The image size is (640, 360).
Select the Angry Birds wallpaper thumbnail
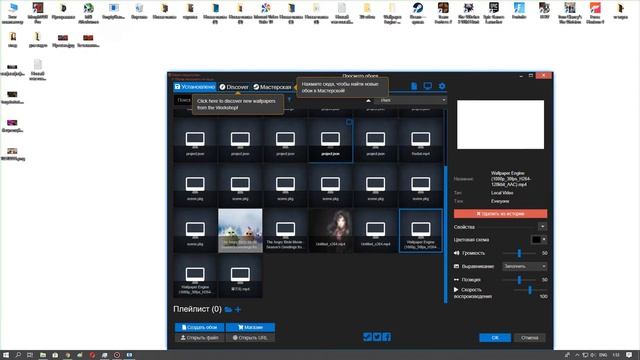(240, 231)
